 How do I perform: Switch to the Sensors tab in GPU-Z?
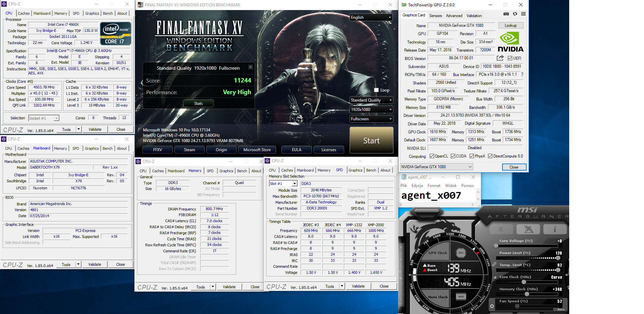click(x=435, y=16)
